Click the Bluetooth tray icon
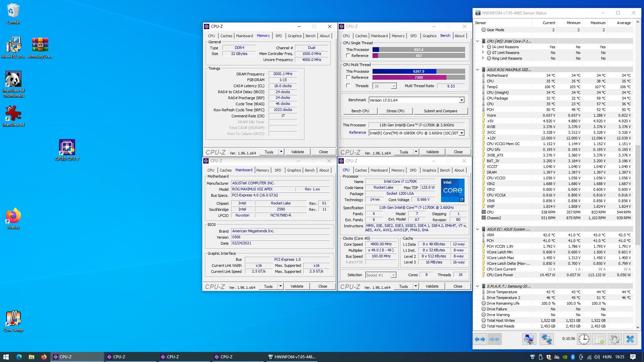The height and width of the screenshot is (362, 644). (x=573, y=357)
